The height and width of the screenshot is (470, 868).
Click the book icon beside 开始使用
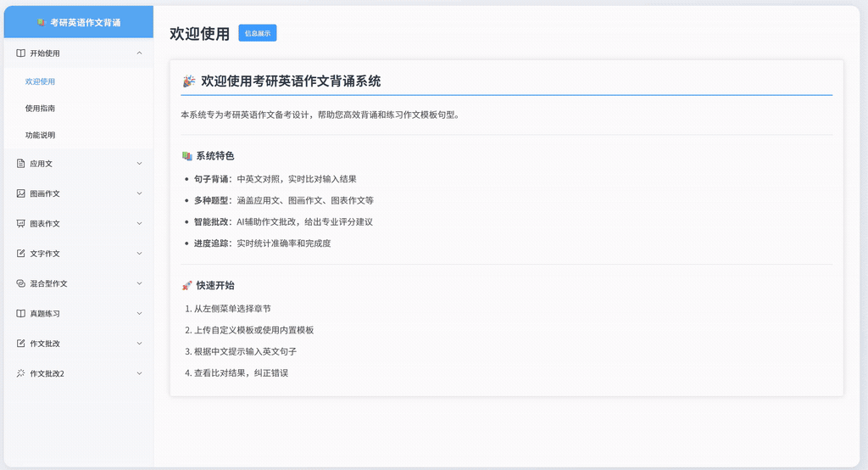coord(20,53)
